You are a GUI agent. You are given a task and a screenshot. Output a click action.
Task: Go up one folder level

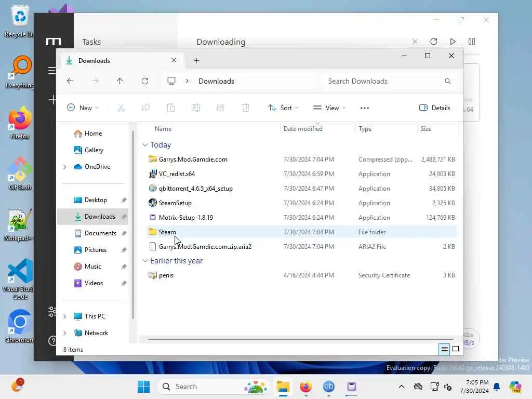(x=120, y=81)
